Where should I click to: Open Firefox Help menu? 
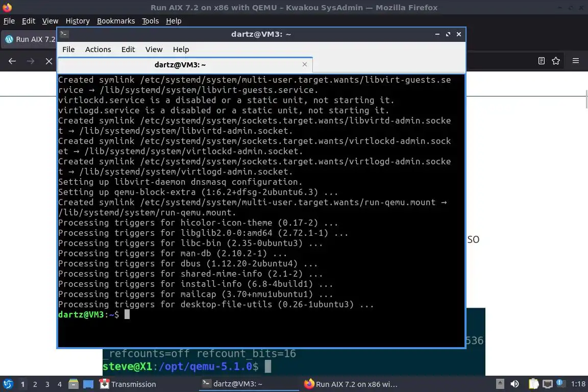pyautogui.click(x=174, y=21)
